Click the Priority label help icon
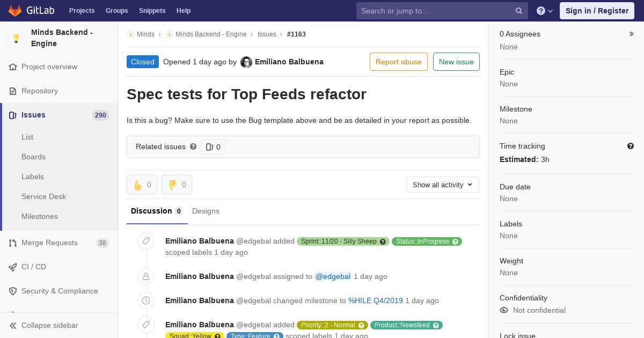Image resolution: width=644 pixels, height=338 pixels. point(361,325)
